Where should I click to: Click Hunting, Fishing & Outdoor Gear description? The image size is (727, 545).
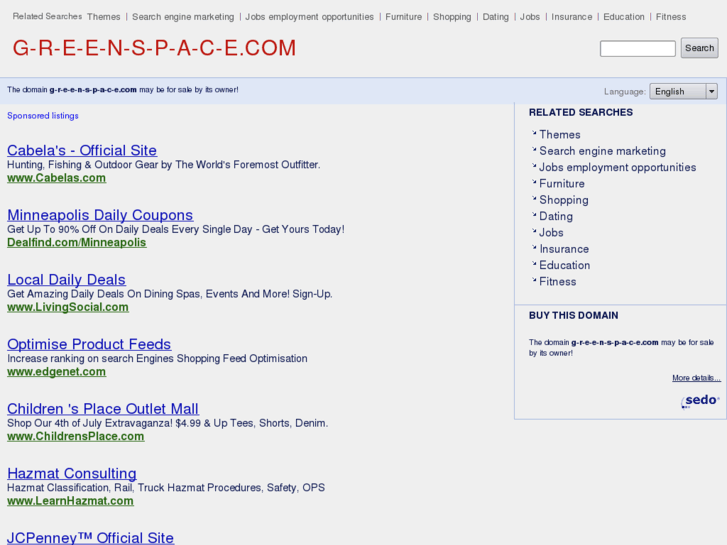[x=164, y=165]
